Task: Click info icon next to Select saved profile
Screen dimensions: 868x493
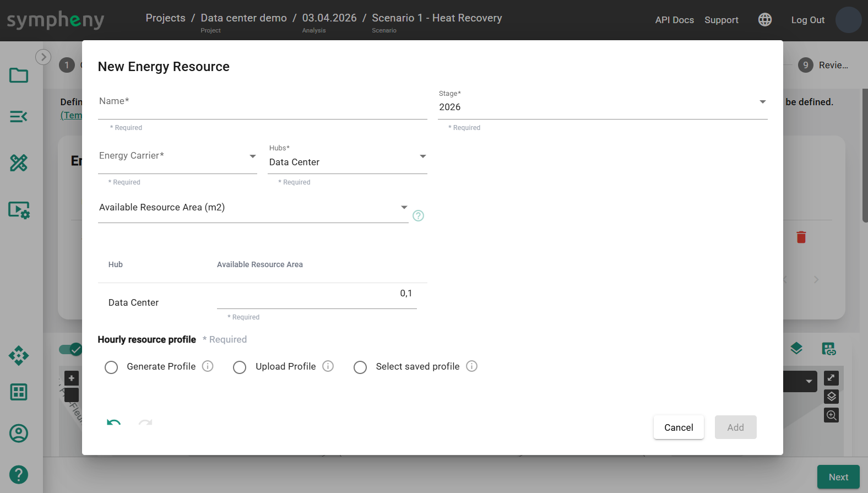Action: (472, 366)
